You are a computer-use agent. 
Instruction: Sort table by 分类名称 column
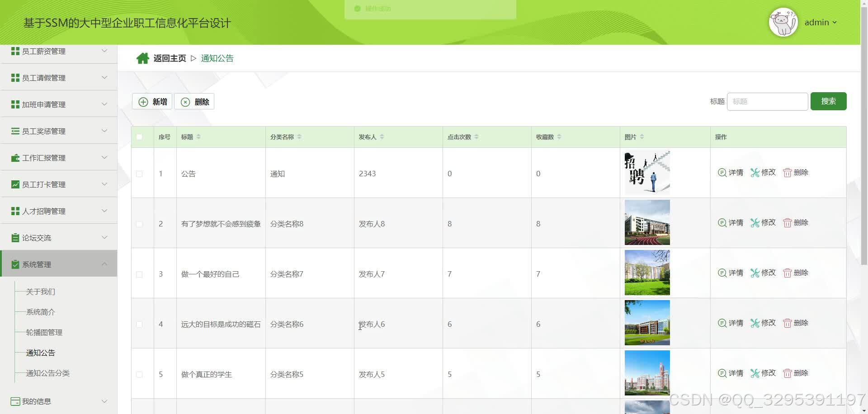[x=299, y=137]
